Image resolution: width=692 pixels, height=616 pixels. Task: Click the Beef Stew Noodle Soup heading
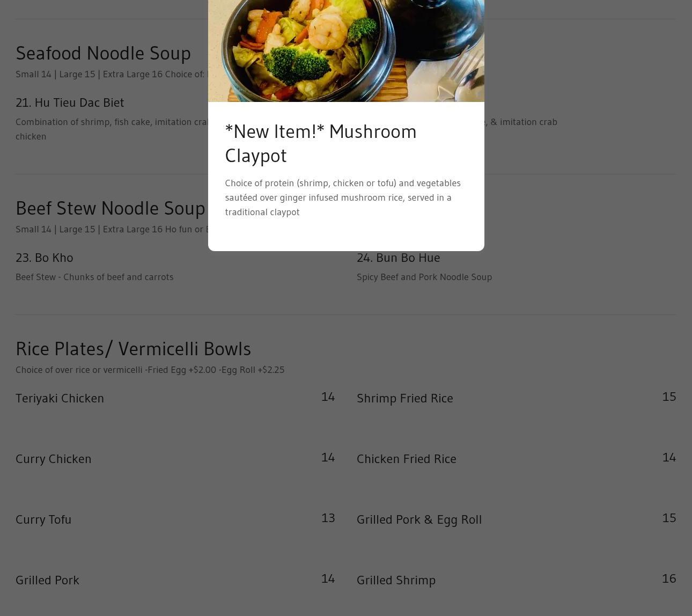click(x=111, y=208)
